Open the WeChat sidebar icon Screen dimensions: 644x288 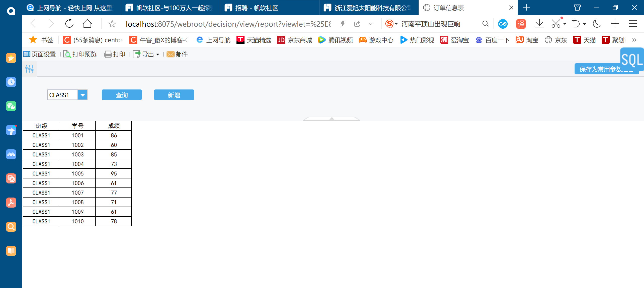coord(11,106)
